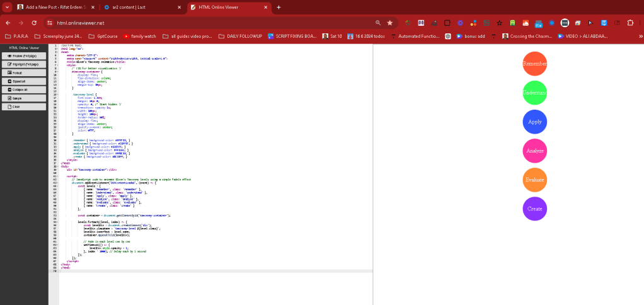Click the address bar URL html.onlineviewer.net
The image size is (644, 305).
81,23
